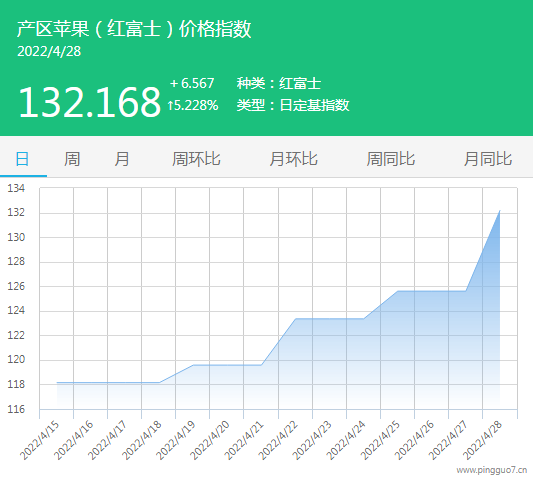The image size is (533, 478).
Task: Open the 月环比 tab
Action: 294,159
